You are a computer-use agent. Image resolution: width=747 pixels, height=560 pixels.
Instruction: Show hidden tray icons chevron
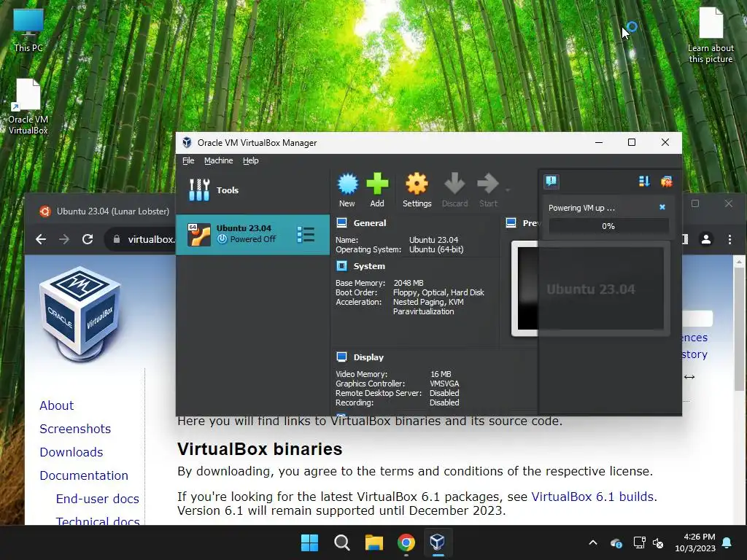point(592,542)
